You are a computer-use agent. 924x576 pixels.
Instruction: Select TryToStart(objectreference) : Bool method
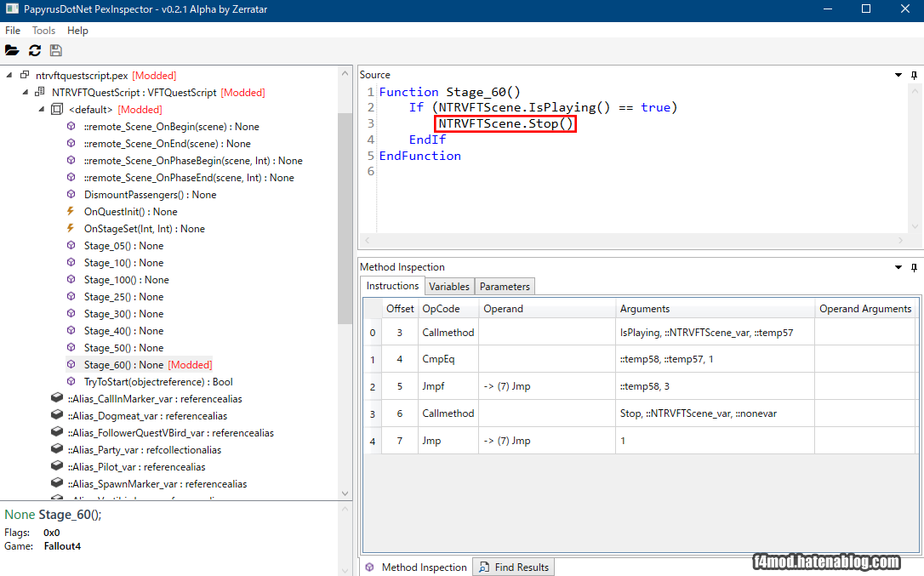pyautogui.click(x=158, y=382)
